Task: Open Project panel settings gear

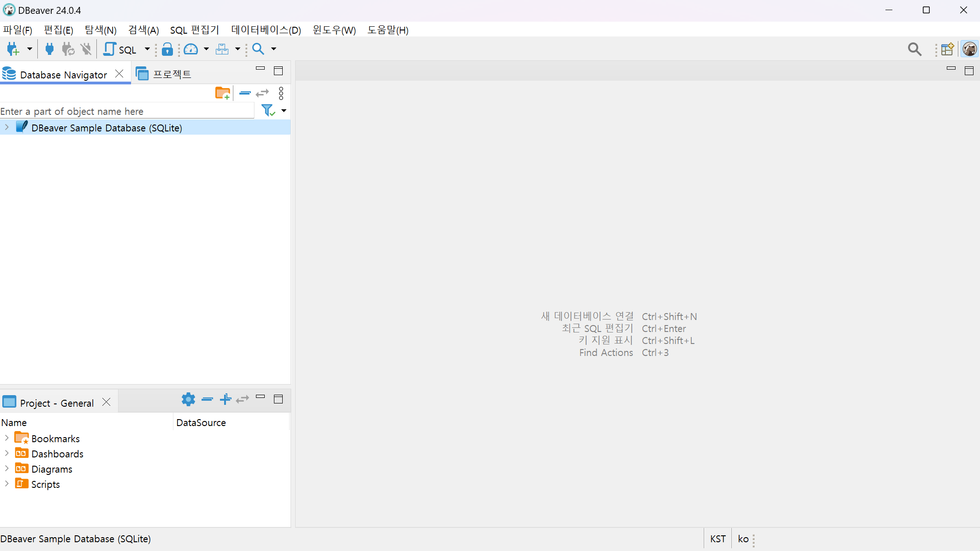Action: [188, 399]
